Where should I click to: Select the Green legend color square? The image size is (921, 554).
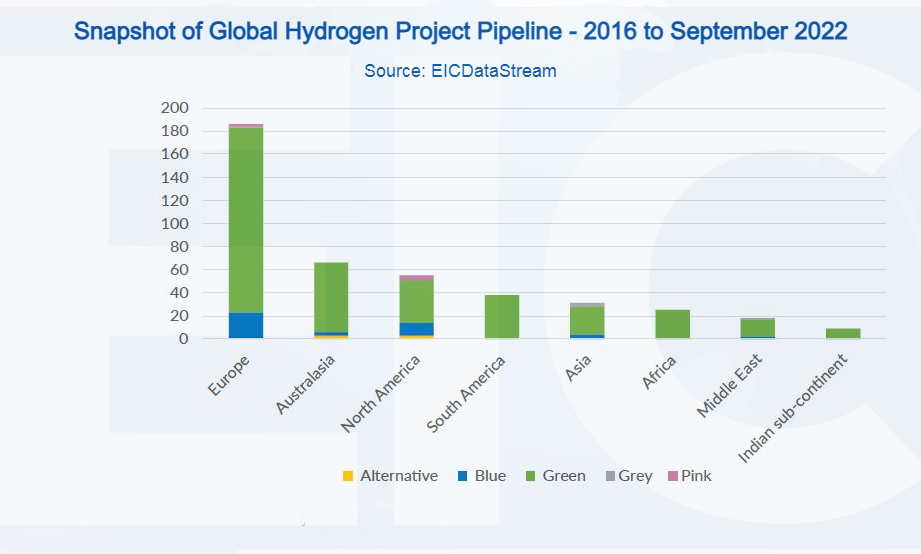click(531, 476)
